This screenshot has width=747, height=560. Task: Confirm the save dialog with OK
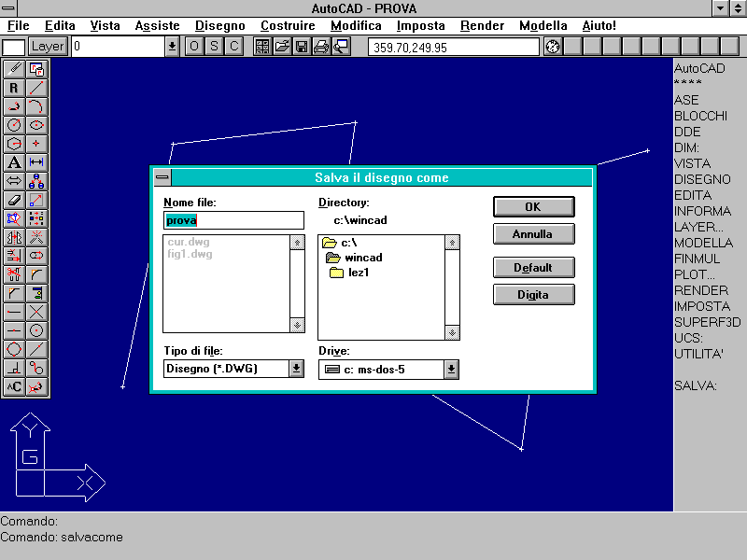[533, 206]
